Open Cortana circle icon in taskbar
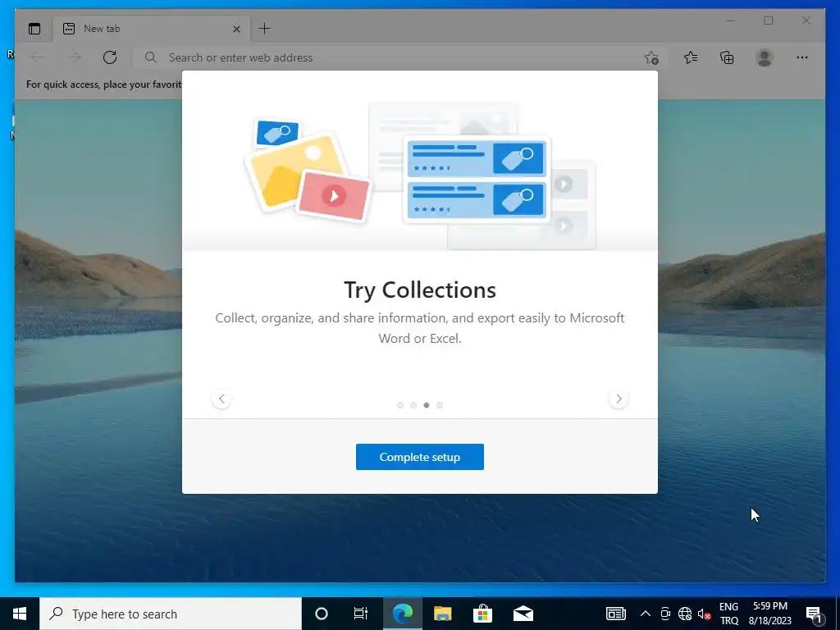 (x=322, y=614)
